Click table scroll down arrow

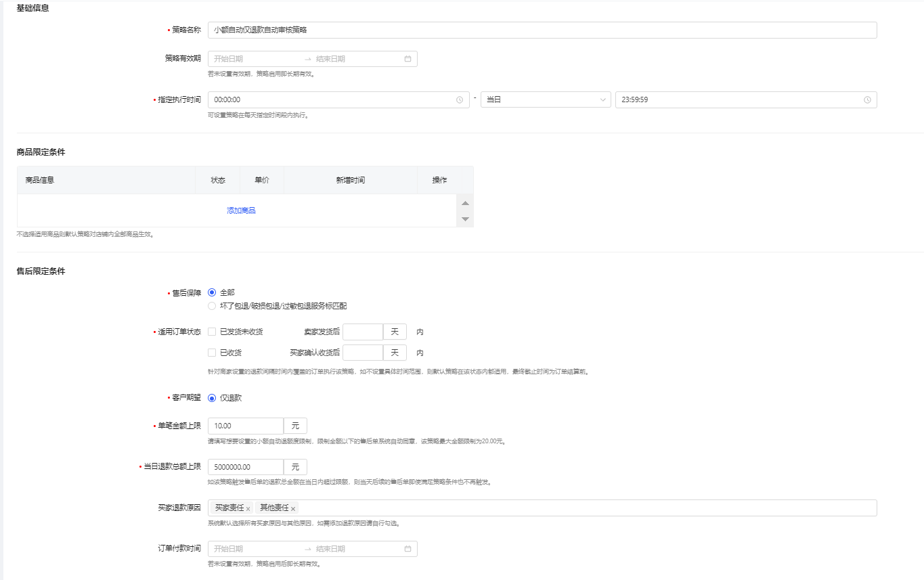465,219
